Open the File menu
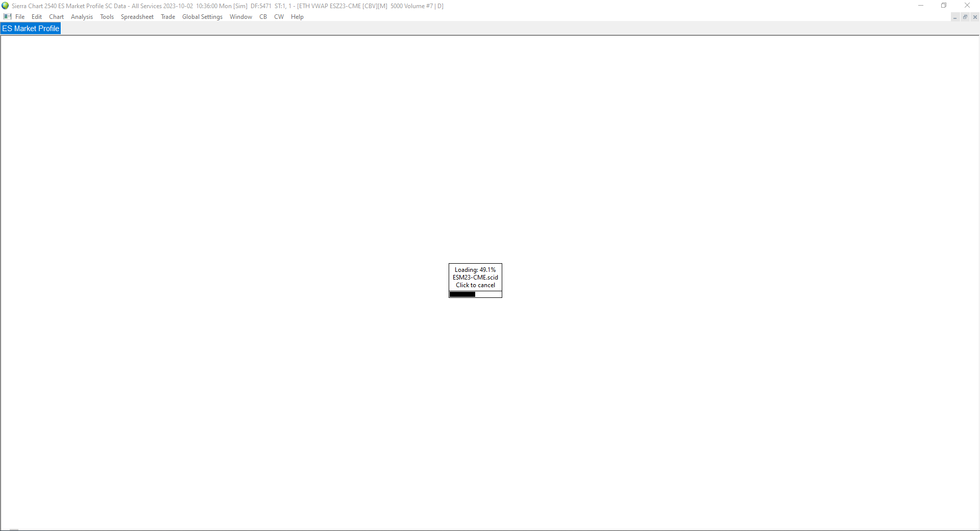Image resolution: width=980 pixels, height=531 pixels. pos(20,17)
